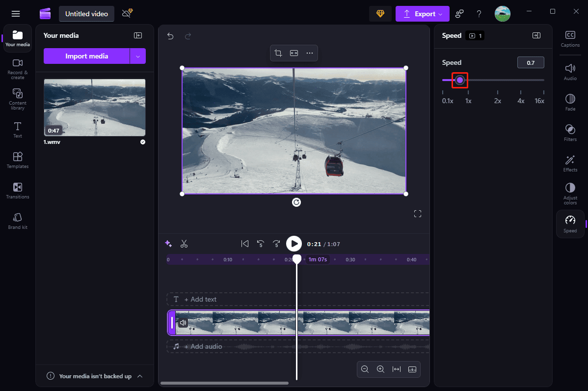The height and width of the screenshot is (391, 588).
Task: Collapse the Your media panel
Action: (138, 35)
